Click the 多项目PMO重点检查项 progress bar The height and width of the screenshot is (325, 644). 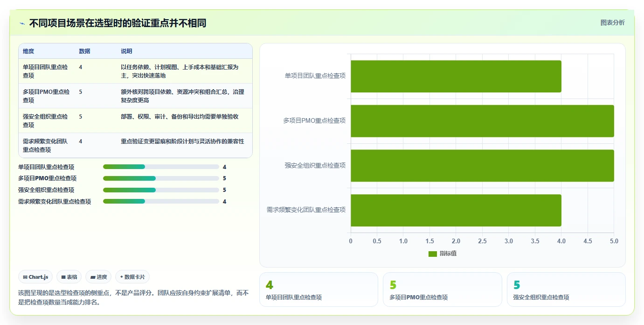(161, 178)
